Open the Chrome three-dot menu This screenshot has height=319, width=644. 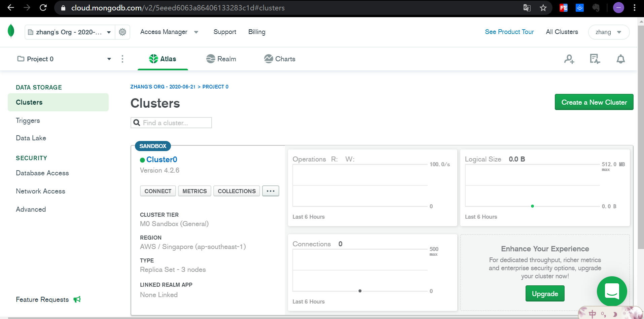click(x=635, y=8)
